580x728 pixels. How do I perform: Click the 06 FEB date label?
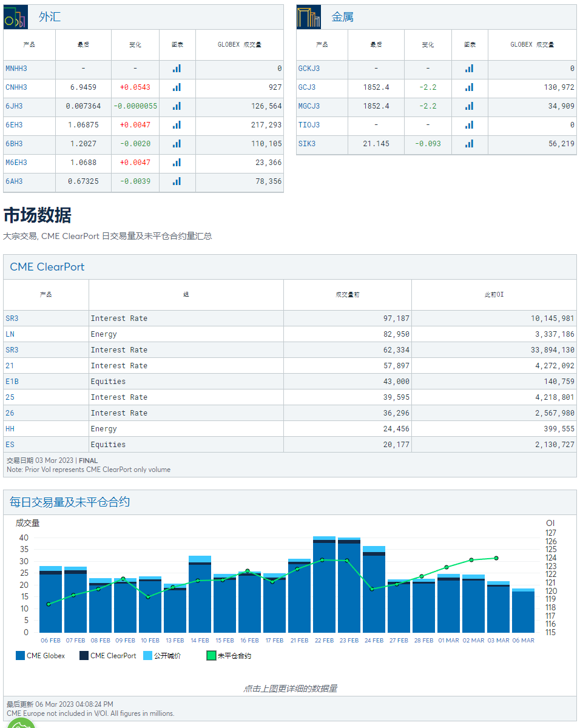click(50, 641)
